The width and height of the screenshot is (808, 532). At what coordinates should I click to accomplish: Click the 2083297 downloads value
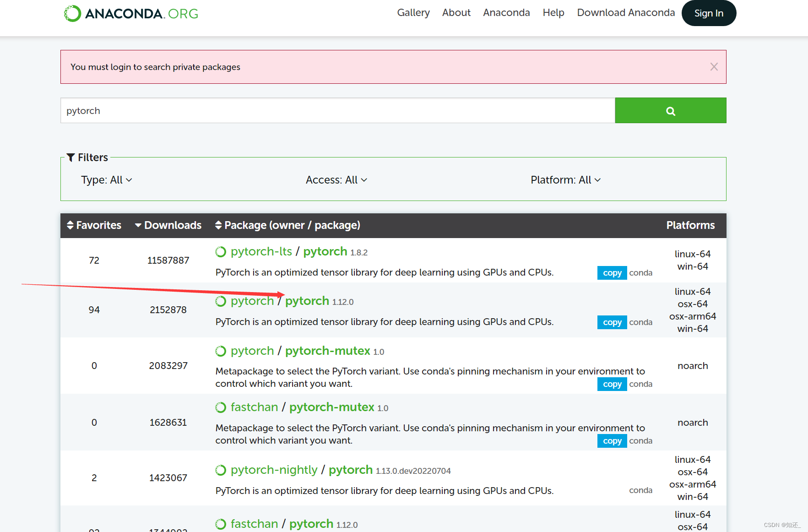168,366
